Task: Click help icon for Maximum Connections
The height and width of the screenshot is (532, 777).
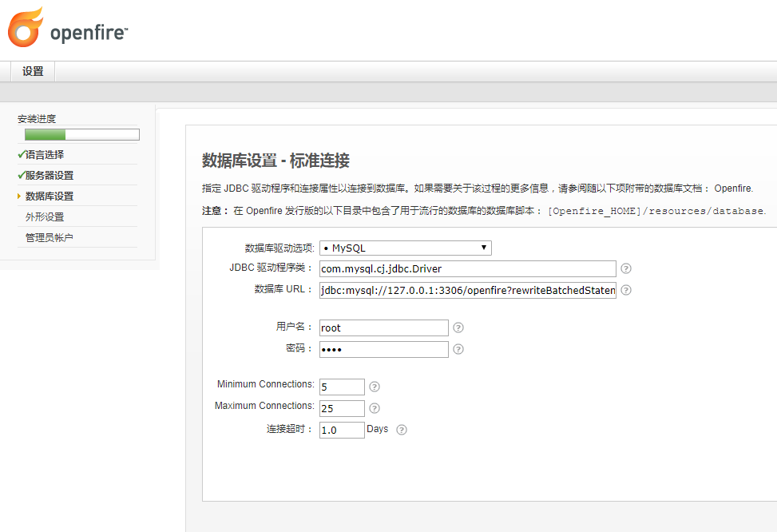Action: point(375,408)
